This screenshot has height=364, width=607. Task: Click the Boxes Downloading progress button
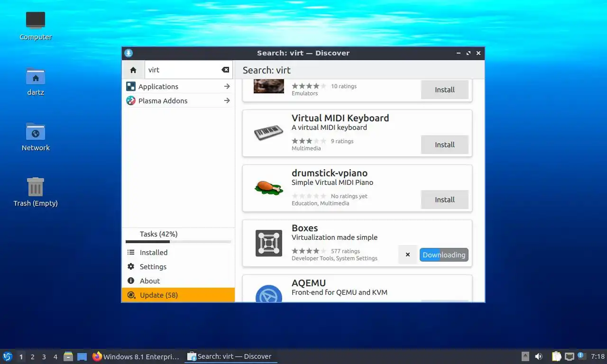point(444,255)
